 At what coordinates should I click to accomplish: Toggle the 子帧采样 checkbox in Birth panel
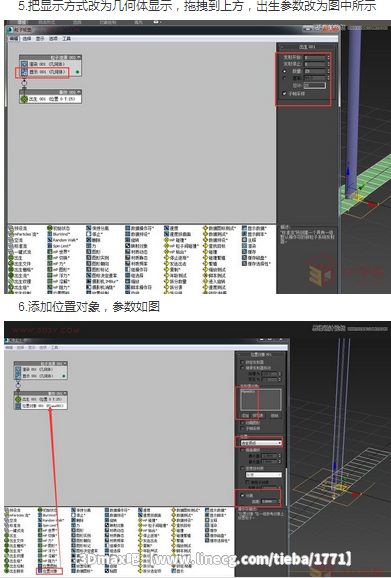pyautogui.click(x=284, y=94)
